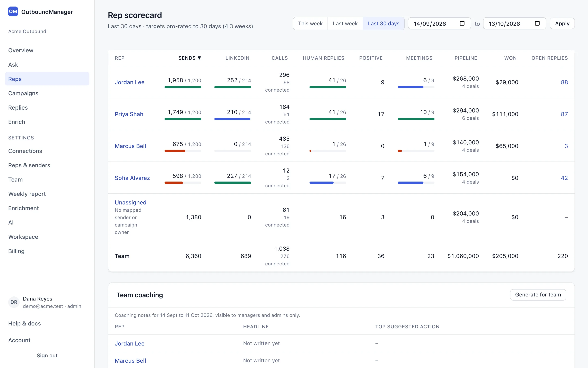588x368 pixels.
Task: Open Jordan Lee in the scorecard table
Action: [x=129, y=82]
